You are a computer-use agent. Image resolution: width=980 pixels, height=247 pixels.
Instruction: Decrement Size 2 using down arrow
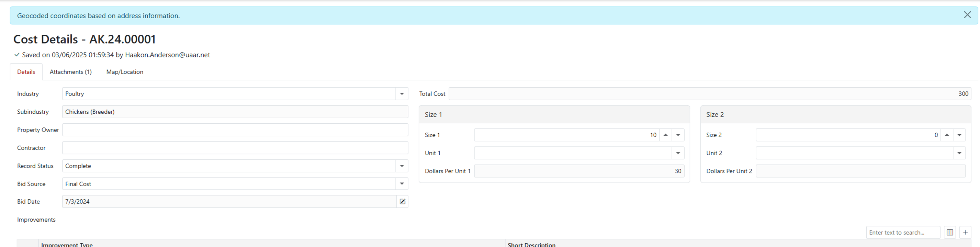(959, 135)
